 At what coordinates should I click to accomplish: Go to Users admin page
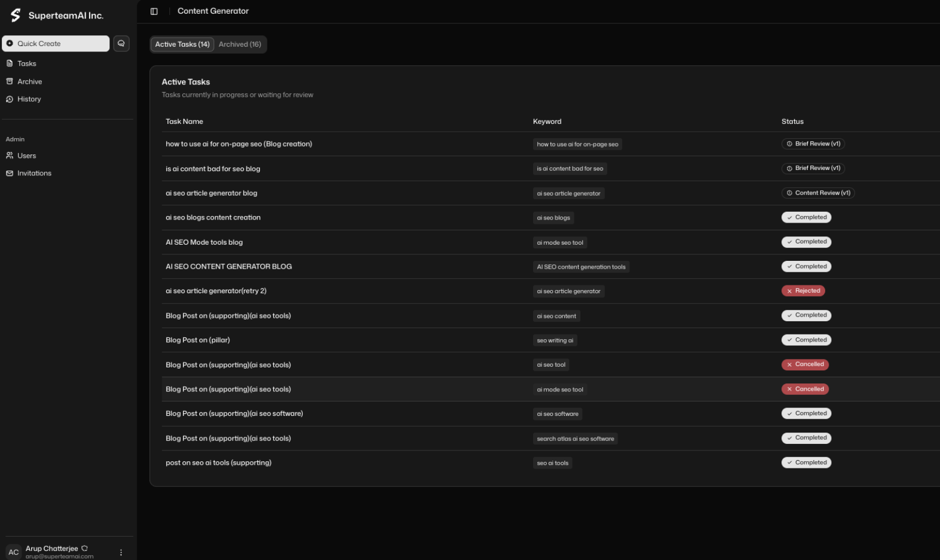click(x=26, y=156)
